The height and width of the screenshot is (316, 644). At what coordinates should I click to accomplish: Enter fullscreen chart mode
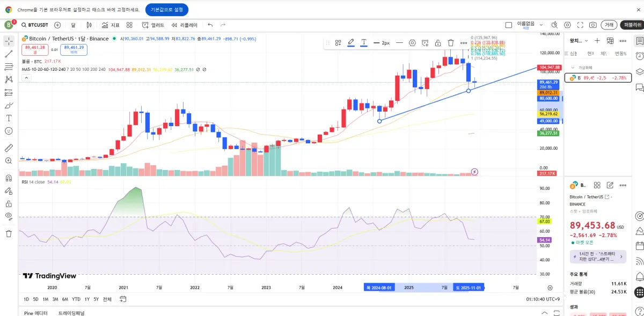580,25
